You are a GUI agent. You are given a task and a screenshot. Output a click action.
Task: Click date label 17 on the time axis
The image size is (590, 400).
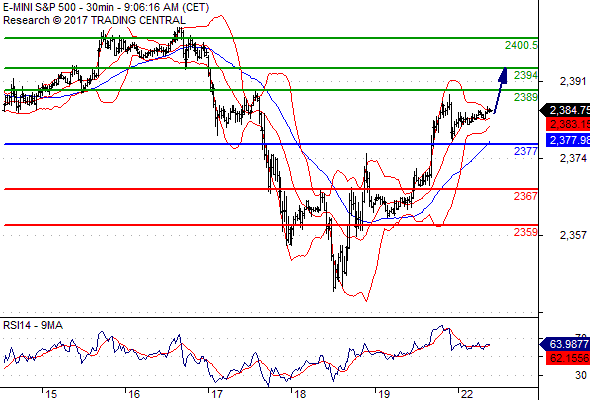(217, 394)
